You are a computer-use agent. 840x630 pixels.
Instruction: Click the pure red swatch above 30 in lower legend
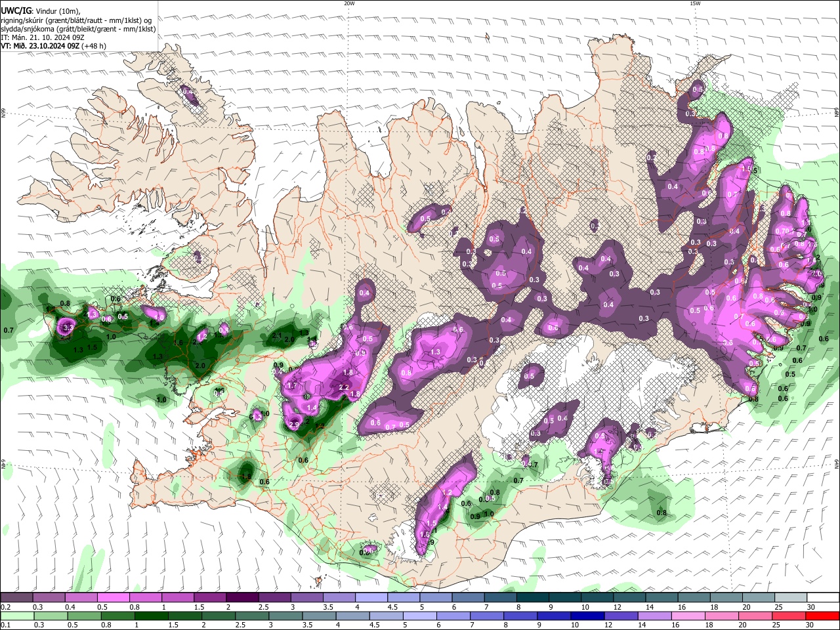click(x=822, y=616)
